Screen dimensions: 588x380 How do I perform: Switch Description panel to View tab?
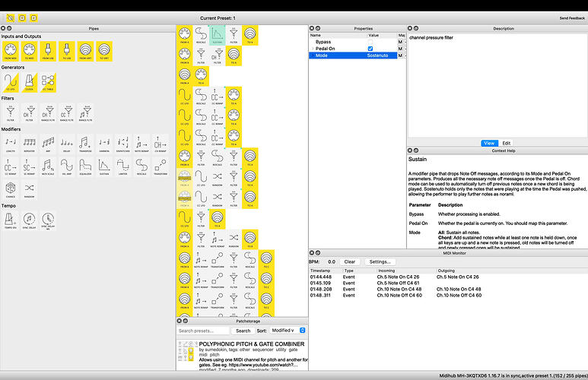coord(489,143)
